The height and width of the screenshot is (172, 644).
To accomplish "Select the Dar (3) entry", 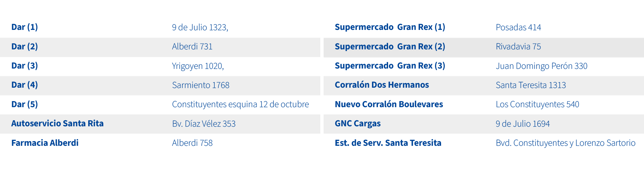I will tap(24, 66).
